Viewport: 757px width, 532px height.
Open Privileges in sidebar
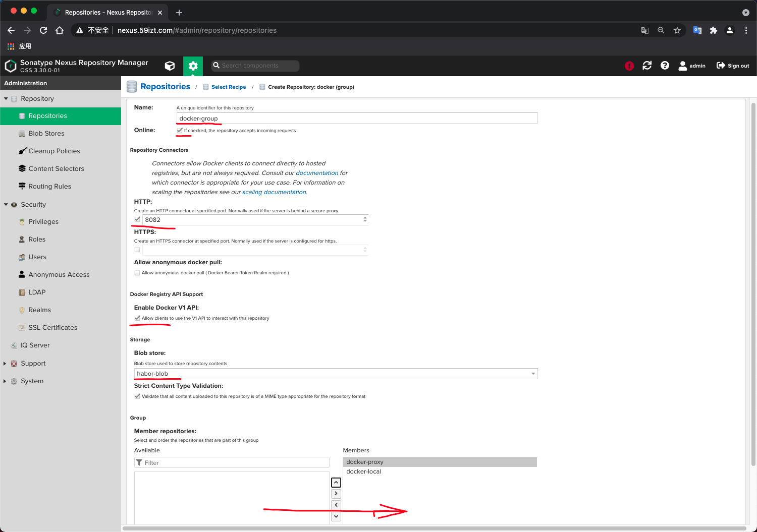click(61, 222)
